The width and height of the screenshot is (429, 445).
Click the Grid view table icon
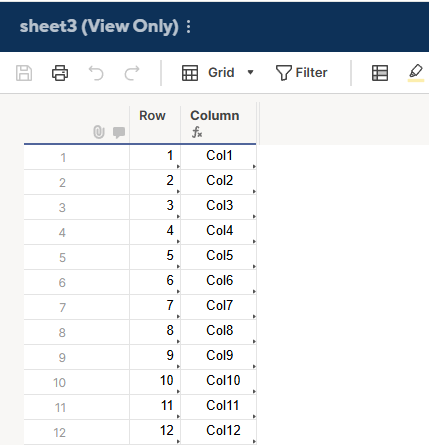(x=190, y=73)
